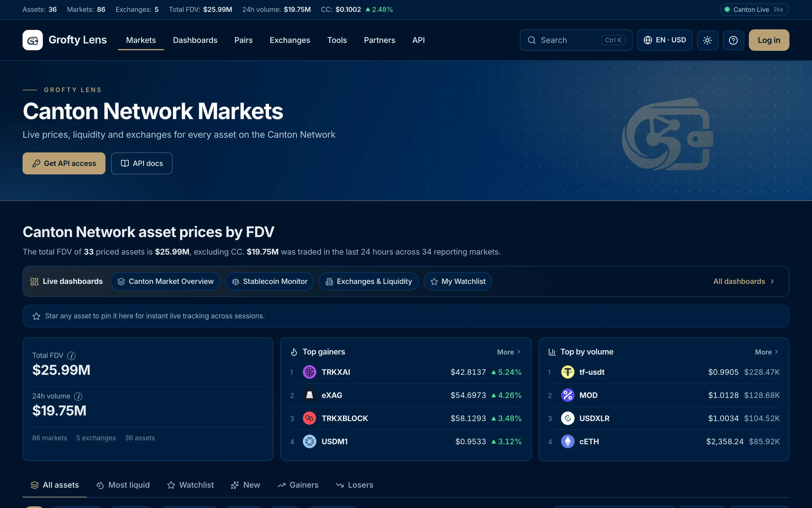Click the Grofty Lens logo icon
The image size is (812, 508).
(x=32, y=40)
